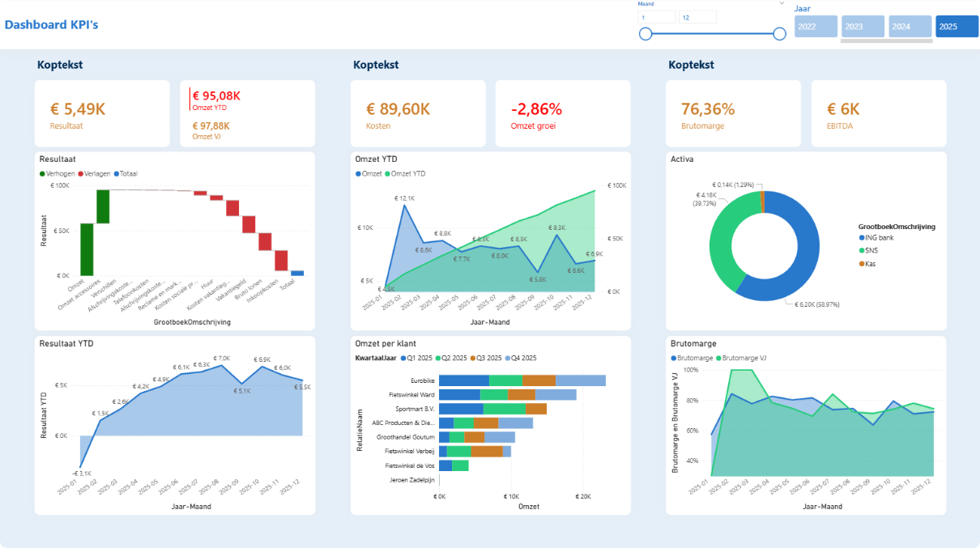Click the left handle of Maand slider
Image resolution: width=980 pixels, height=548 pixels.
[646, 34]
